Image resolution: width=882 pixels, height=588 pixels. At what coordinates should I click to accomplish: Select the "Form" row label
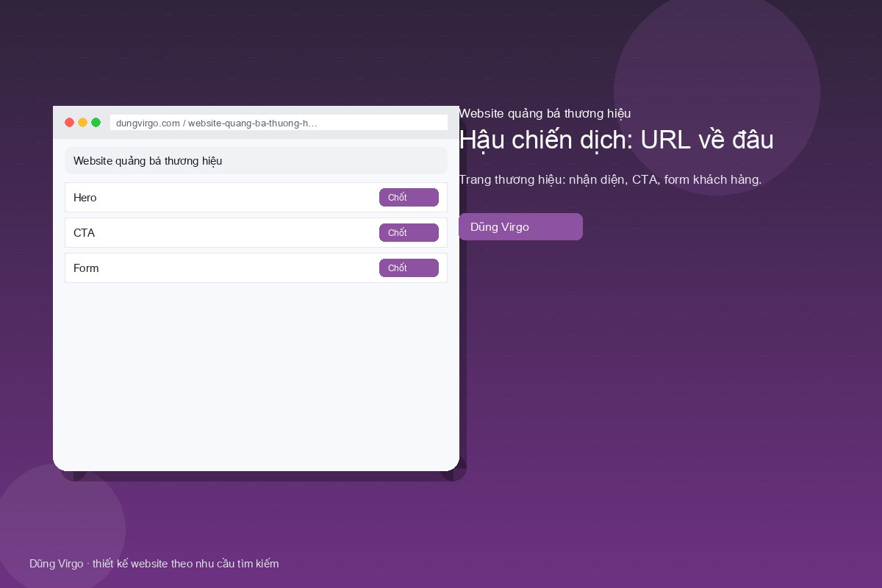click(x=86, y=268)
